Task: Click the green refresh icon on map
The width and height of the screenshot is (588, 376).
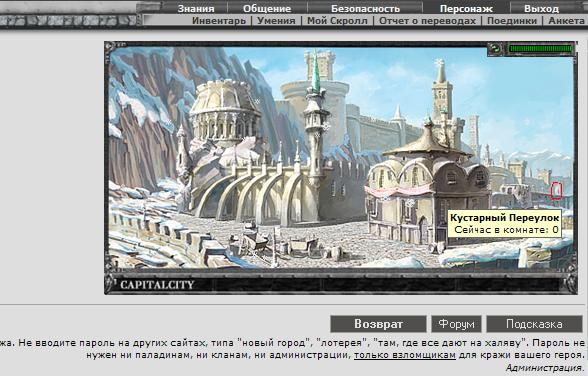Action: pyautogui.click(x=496, y=48)
